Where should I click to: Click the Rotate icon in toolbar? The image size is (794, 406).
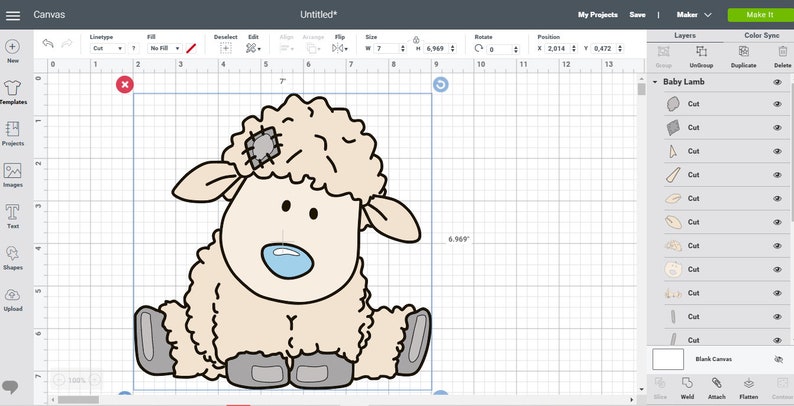(479, 48)
